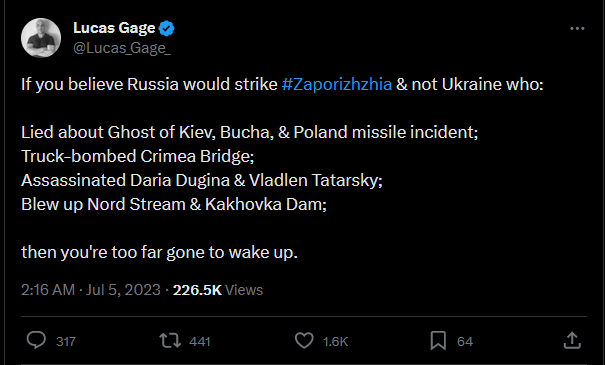Screen dimensions: 605x365
Task: Click the 64 bookmarks count
Action: (465, 341)
